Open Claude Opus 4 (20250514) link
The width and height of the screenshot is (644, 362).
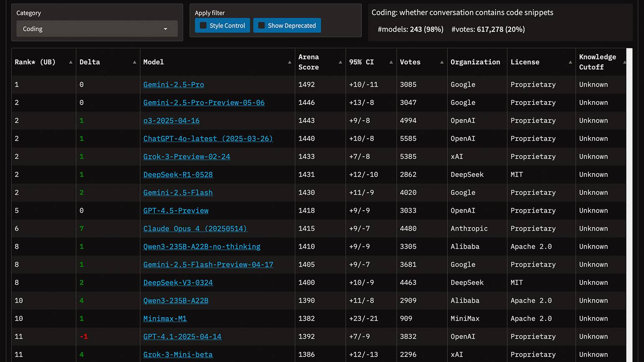pyautogui.click(x=195, y=228)
